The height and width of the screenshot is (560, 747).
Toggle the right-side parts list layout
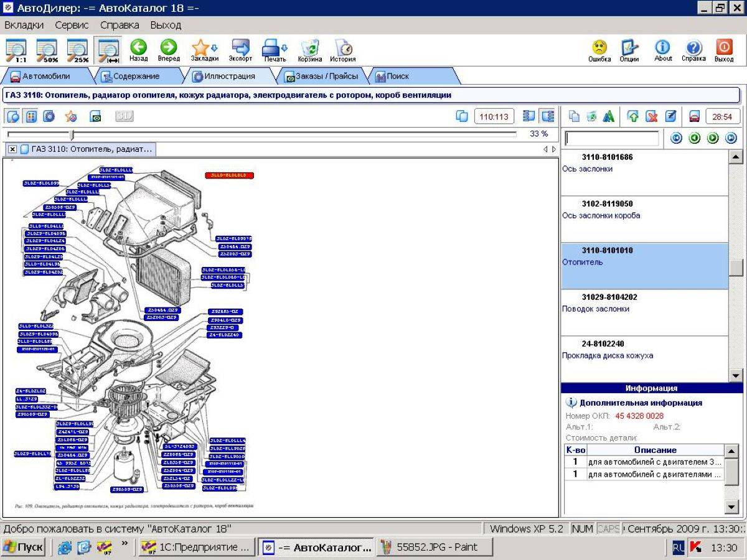[548, 116]
